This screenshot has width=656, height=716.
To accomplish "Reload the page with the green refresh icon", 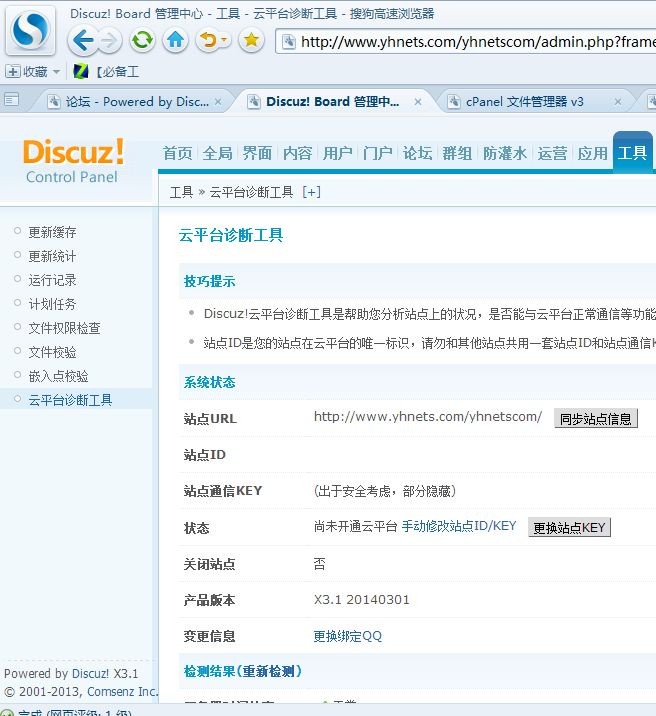I will (142, 40).
